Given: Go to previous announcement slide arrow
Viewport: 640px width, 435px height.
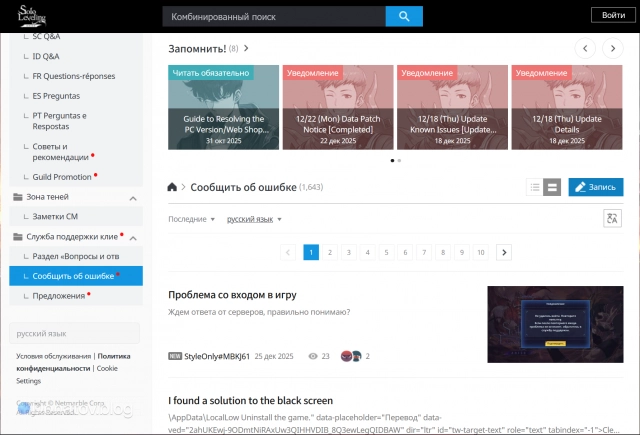Looking at the screenshot, I should tap(584, 48).
